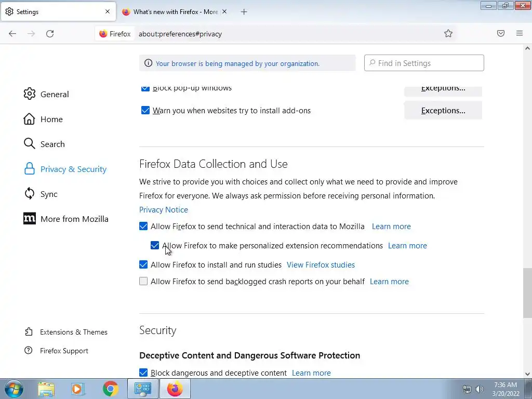Uncheck personalized extension recommendations checkbox
532x399 pixels.
(155, 245)
